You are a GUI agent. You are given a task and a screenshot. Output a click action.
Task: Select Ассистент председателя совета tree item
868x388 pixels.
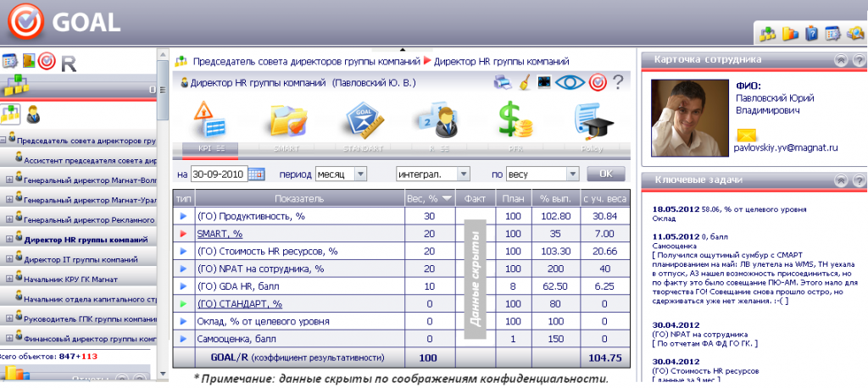click(x=90, y=161)
